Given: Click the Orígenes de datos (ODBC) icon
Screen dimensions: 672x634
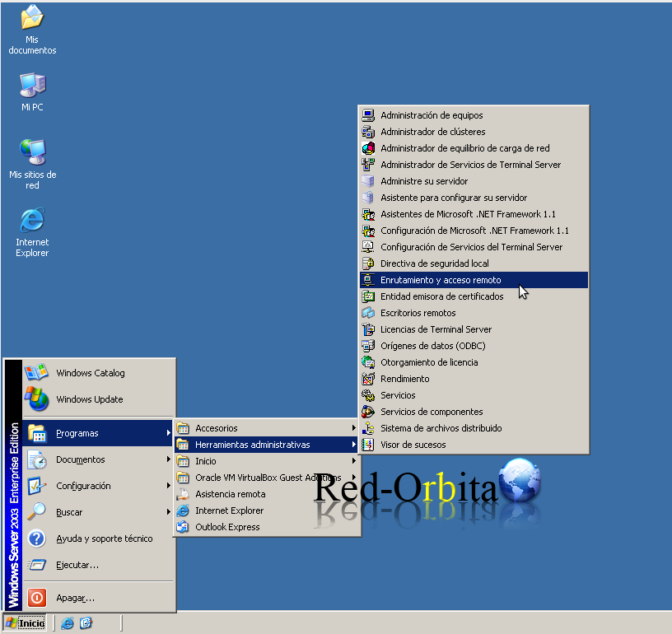Looking at the screenshot, I should (x=368, y=346).
